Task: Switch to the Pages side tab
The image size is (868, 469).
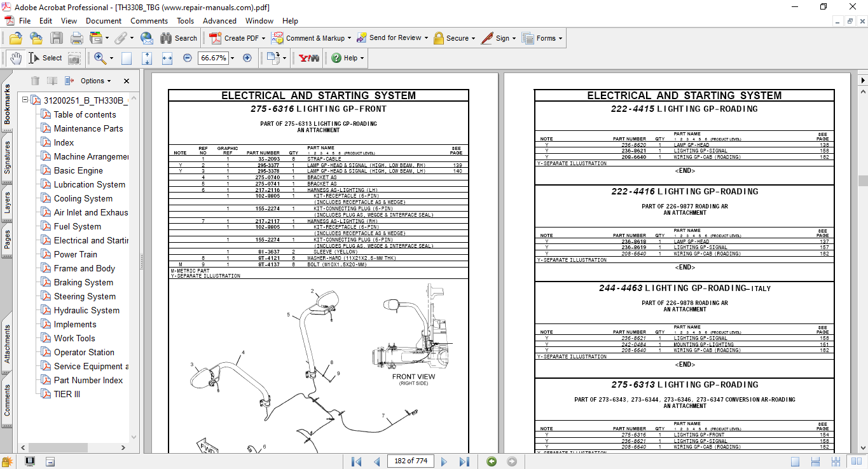Action: coord(7,240)
